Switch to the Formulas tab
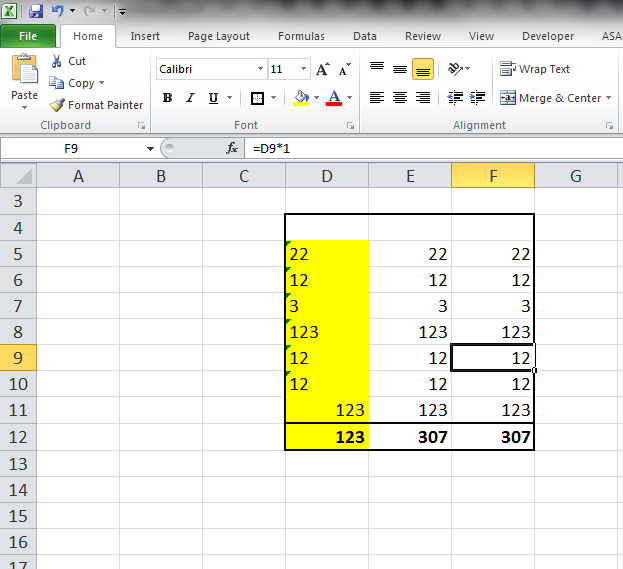Image resolution: width=623 pixels, height=569 pixels. [x=301, y=36]
